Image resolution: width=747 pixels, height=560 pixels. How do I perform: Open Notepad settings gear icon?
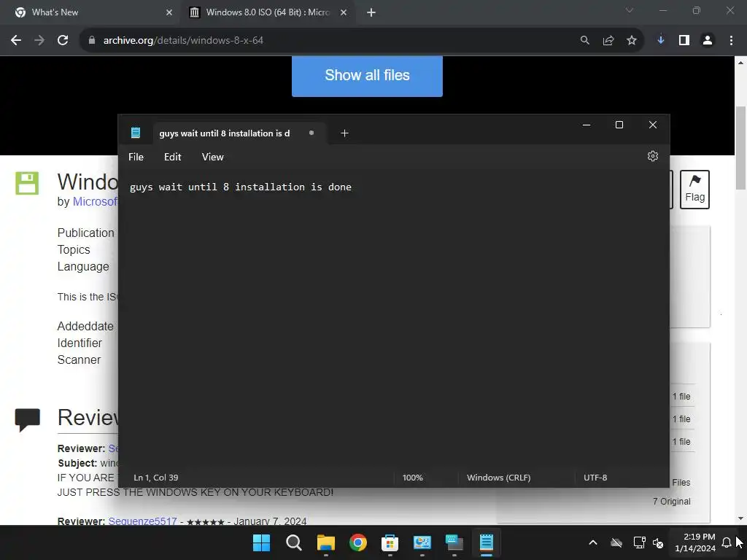click(x=653, y=156)
